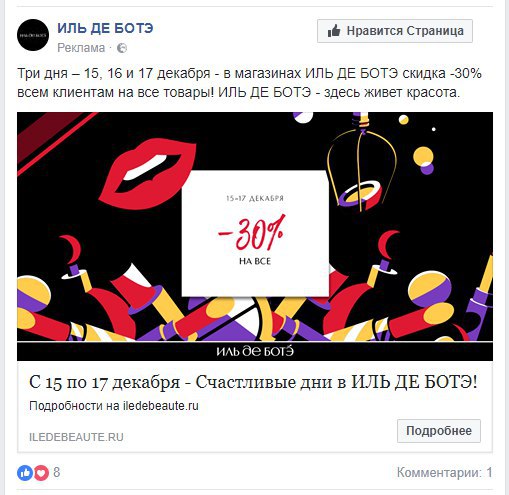
Task: Click the white -30% НА ВСЕ card
Action: coord(255,233)
